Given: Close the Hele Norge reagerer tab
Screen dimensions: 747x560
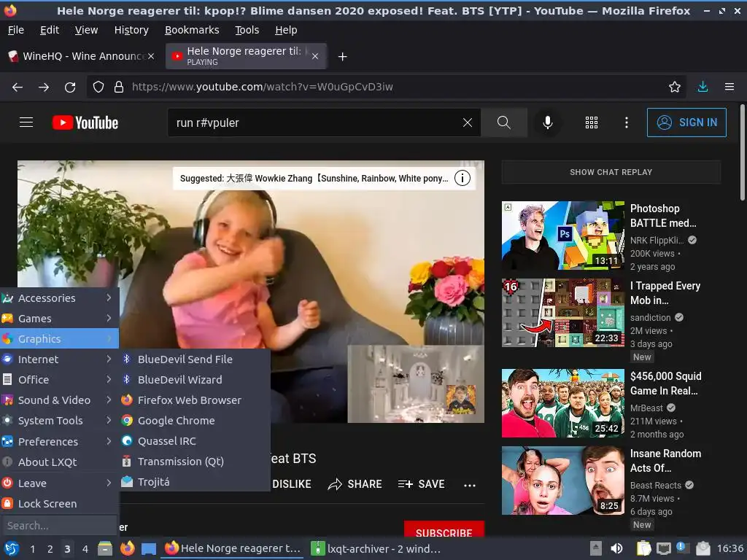Looking at the screenshot, I should tap(315, 56).
